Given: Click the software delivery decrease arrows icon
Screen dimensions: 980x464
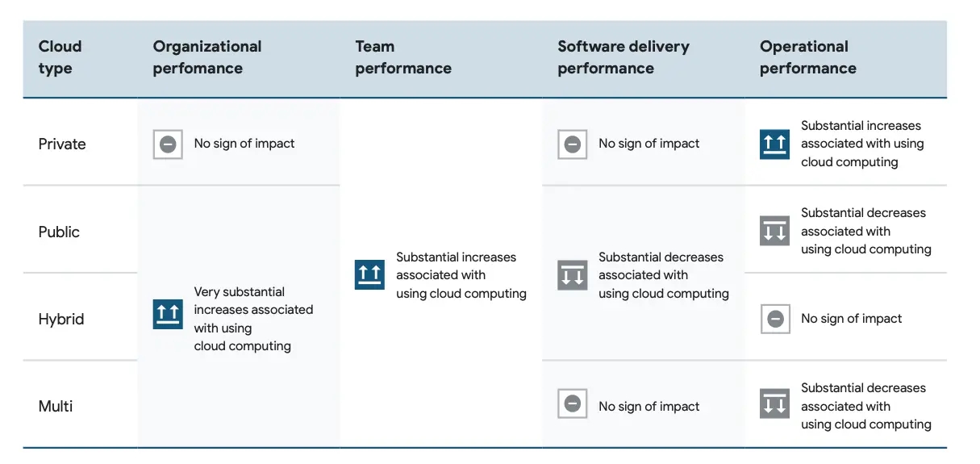Looking at the screenshot, I should [x=572, y=274].
